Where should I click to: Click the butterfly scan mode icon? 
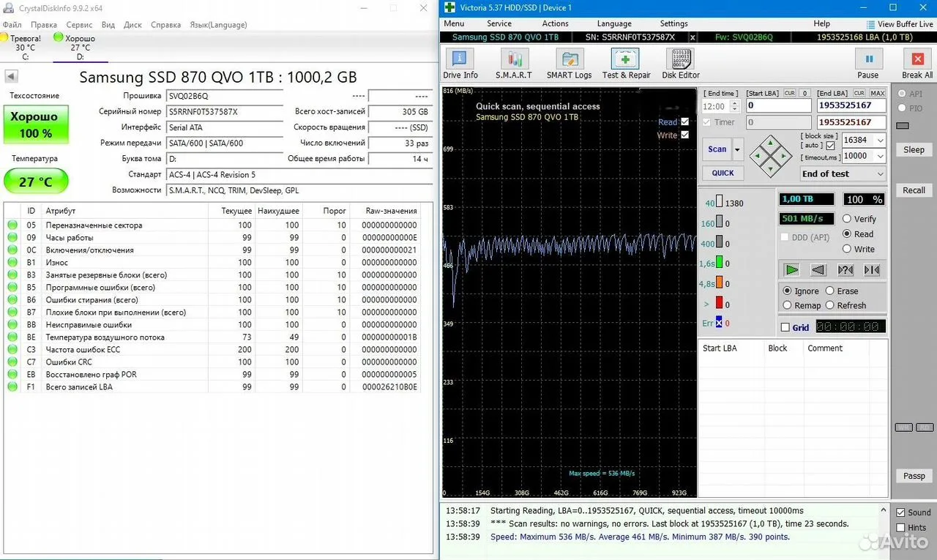[x=871, y=269]
